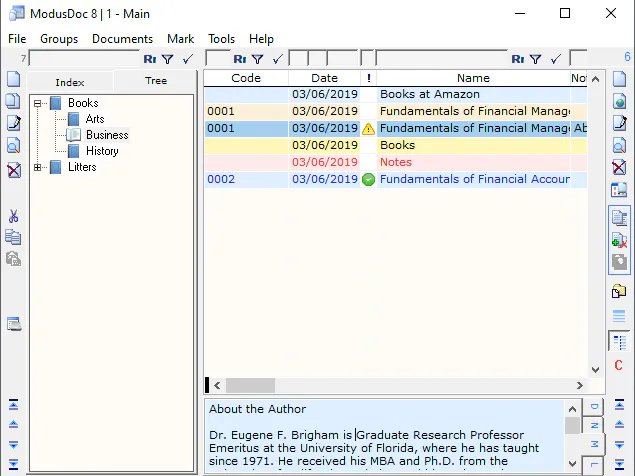635x476 pixels.
Task: Click the add/remove documents plus-X icon
Action: point(619,240)
